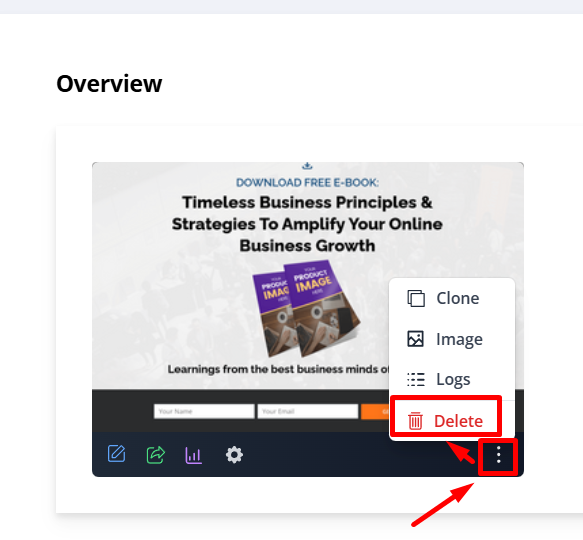
Task: Click the orange submit button in preview
Action: tap(375, 411)
